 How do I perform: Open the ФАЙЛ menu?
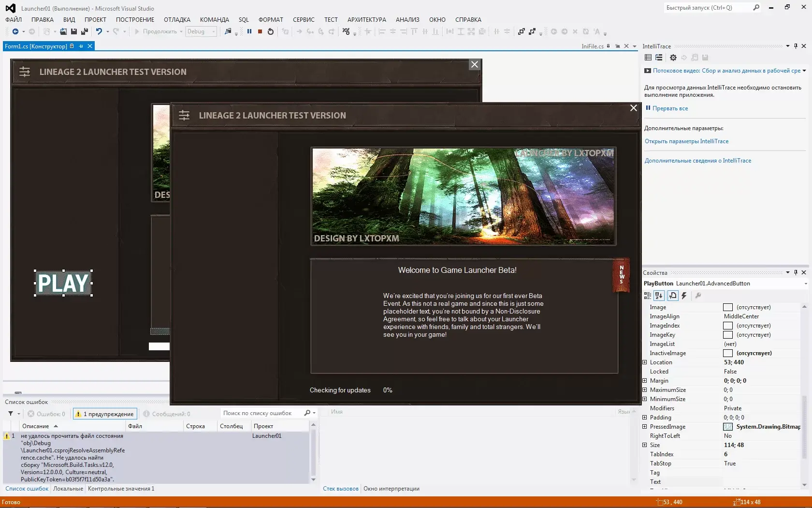click(x=14, y=19)
